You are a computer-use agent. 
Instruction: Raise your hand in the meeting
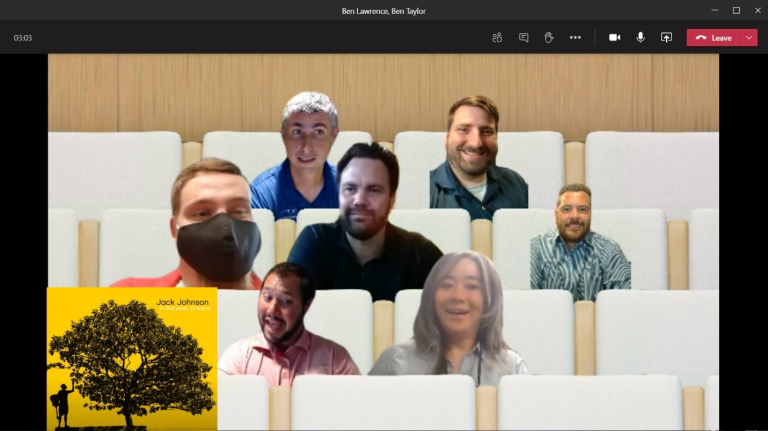tap(549, 37)
